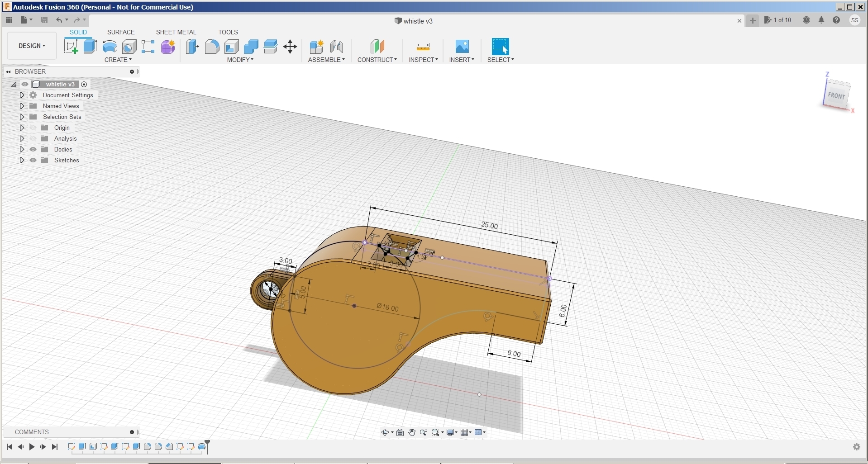Open the TOOLS ribbon tab
The height and width of the screenshot is (464, 868).
point(228,32)
